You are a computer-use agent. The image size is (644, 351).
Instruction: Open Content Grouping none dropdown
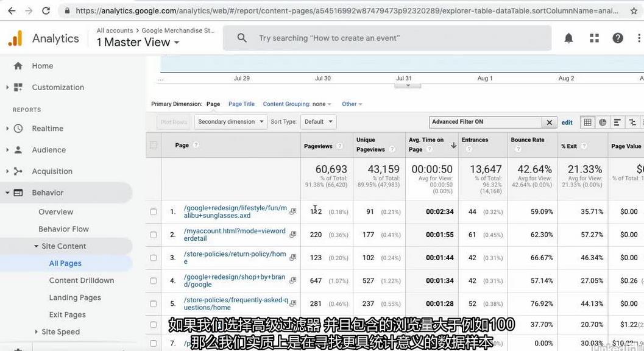click(297, 104)
